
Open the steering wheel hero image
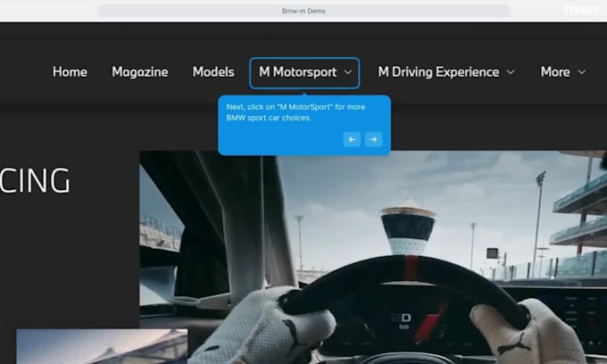pos(373,257)
